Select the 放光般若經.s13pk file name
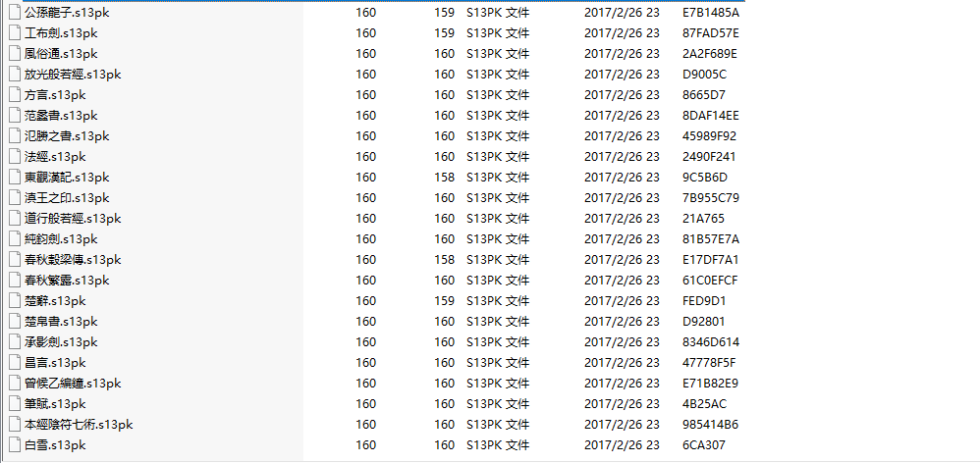 tap(73, 75)
